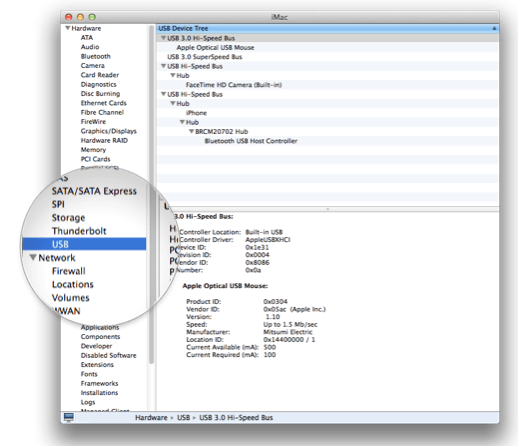Click USB in the bottom path bar
The width and height of the screenshot is (518, 446).
click(183, 417)
